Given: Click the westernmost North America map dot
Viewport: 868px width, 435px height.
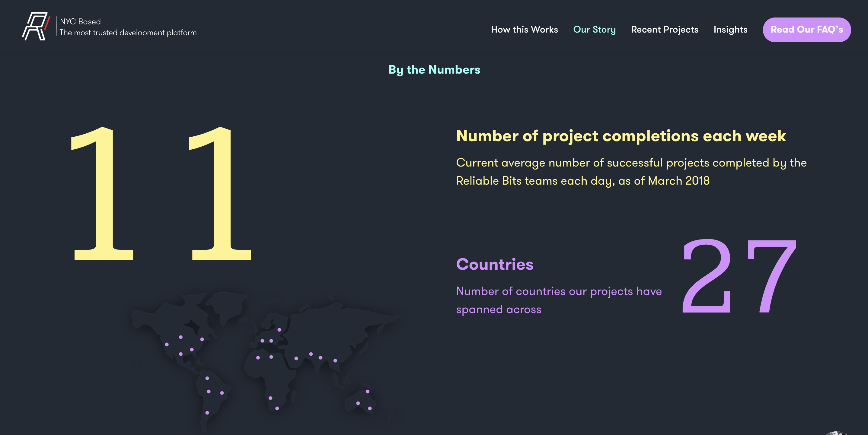Looking at the screenshot, I should click(167, 344).
